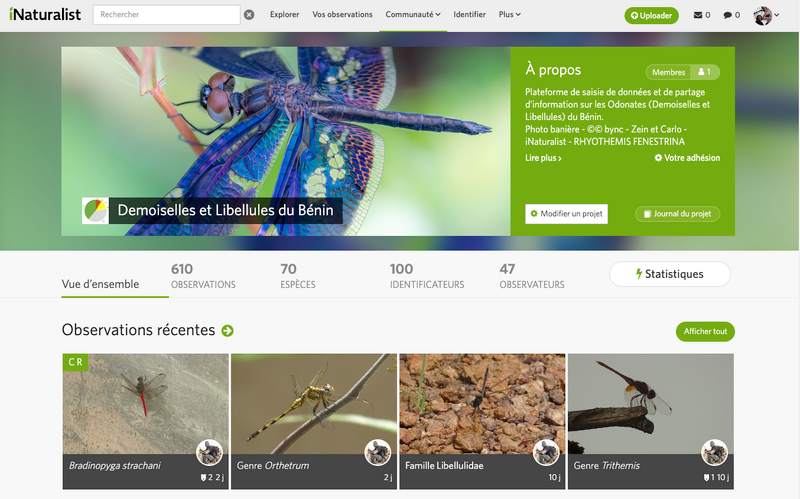Click the project icon next to the title

tap(96, 211)
